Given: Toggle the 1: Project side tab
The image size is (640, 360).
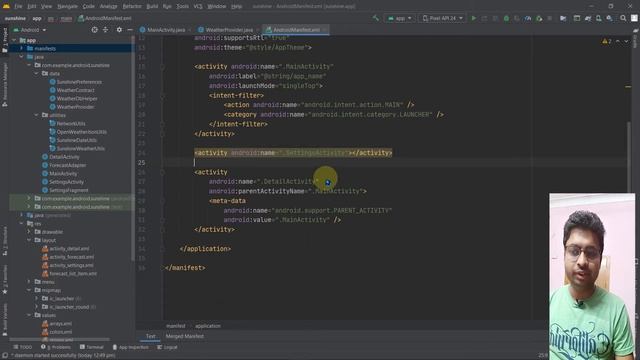Looking at the screenshot, I should 4,40.
